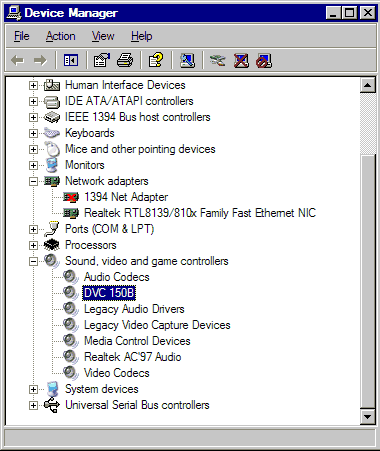The width and height of the screenshot is (380, 451).
Task: Collapse the Network adapters node
Action: (x=33, y=181)
